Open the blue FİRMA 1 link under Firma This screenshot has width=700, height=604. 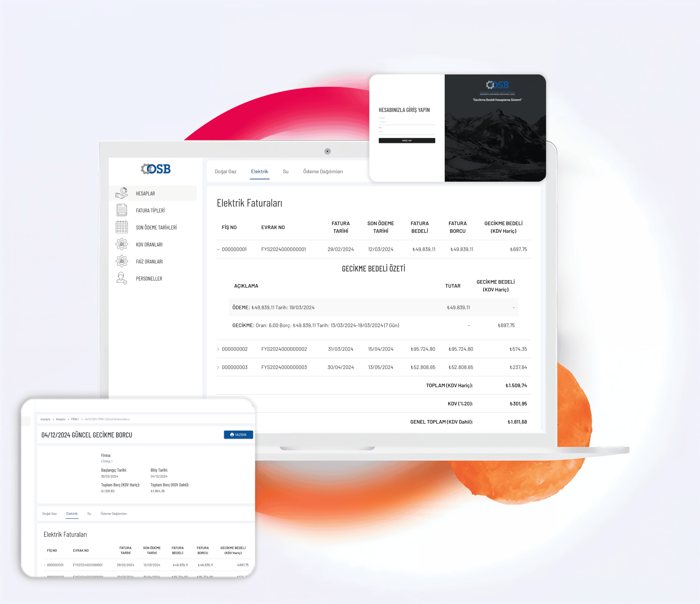pos(107,462)
